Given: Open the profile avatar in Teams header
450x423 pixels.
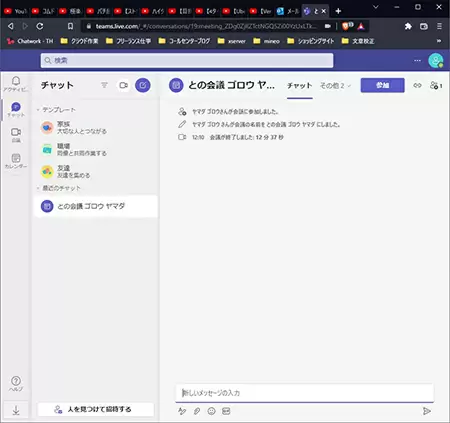Looking at the screenshot, I should point(436,60).
